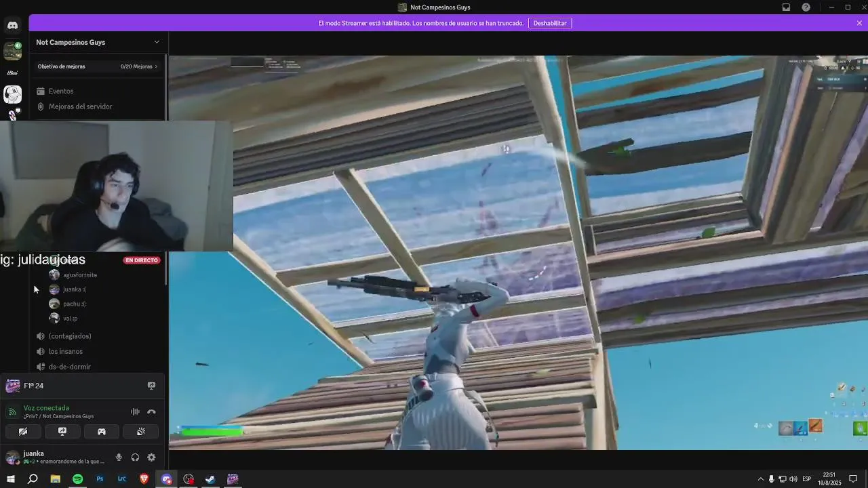The width and height of the screenshot is (868, 488).
Task: Open File Explorer from taskbar
Action: [55, 479]
